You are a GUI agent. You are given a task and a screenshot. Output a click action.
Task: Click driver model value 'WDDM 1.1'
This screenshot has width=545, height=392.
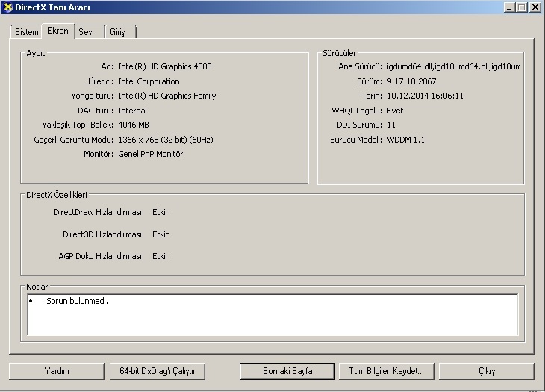click(x=405, y=140)
